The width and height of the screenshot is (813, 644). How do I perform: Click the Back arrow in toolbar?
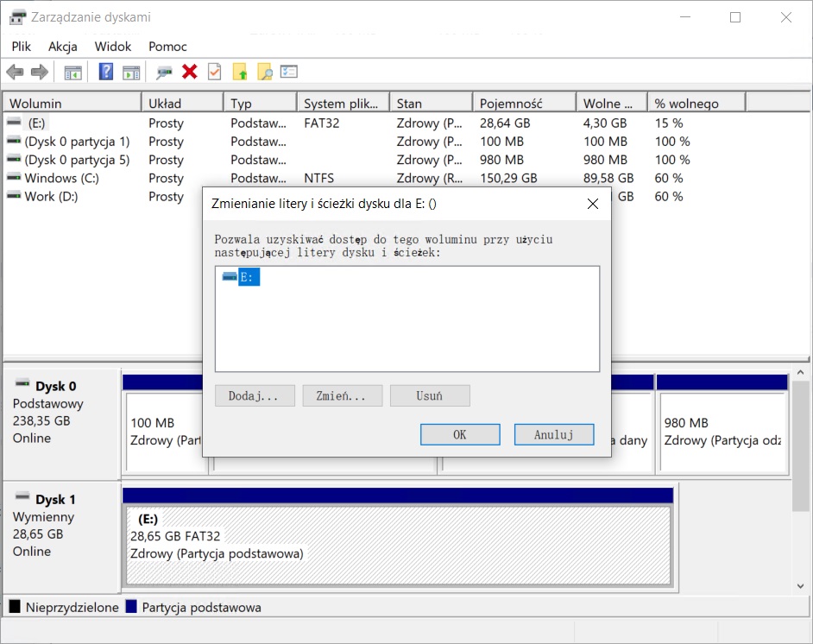click(15, 72)
